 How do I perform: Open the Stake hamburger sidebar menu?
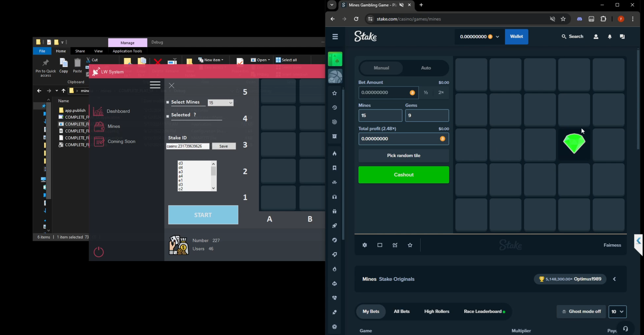click(335, 36)
